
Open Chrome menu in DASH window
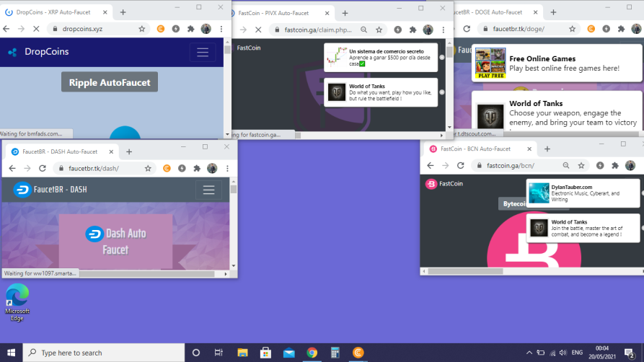pos(228,168)
